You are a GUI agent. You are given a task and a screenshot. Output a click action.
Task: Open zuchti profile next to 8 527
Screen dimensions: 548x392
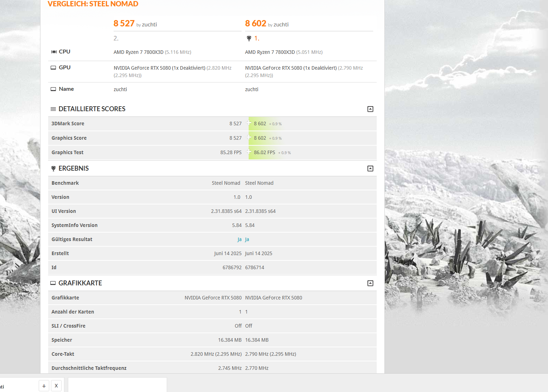(x=149, y=25)
